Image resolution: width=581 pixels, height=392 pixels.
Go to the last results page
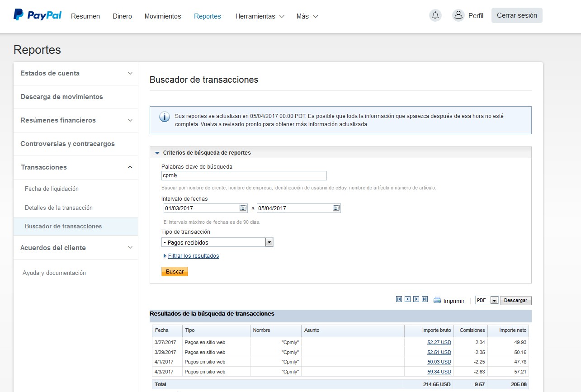pyautogui.click(x=425, y=299)
